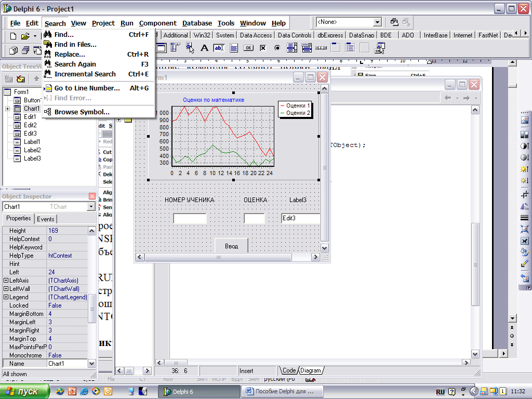
Task: Click delete icon in Object TreeView toolbar
Action: point(21,79)
